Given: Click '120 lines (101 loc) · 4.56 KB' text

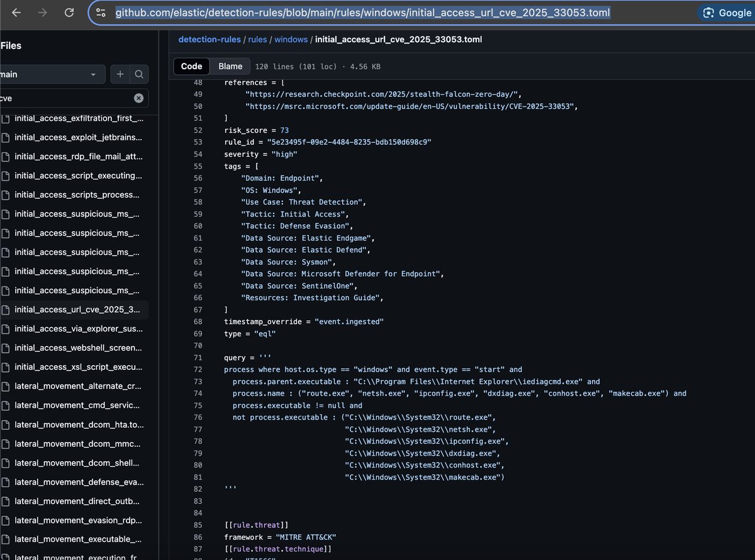Looking at the screenshot, I should (318, 67).
